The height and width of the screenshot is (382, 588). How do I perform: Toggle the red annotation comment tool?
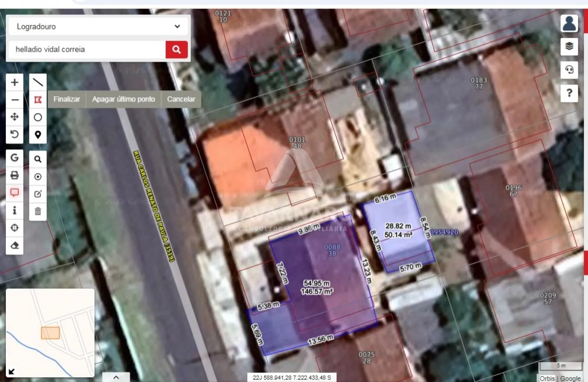coord(14,192)
